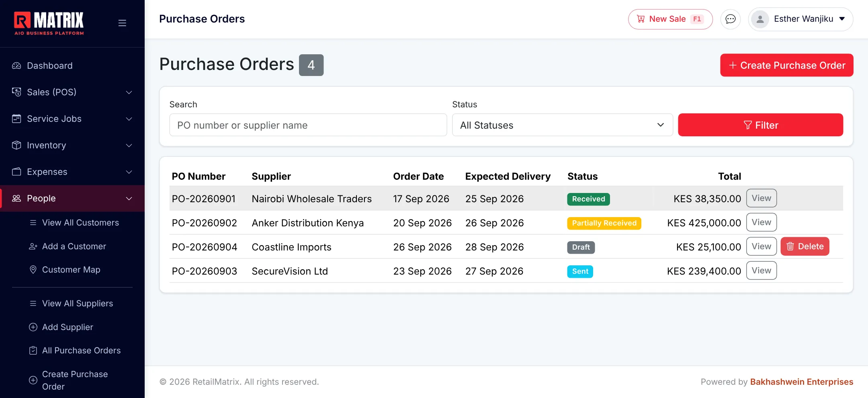Click the View All Customers list icon
The image size is (868, 398).
33,223
